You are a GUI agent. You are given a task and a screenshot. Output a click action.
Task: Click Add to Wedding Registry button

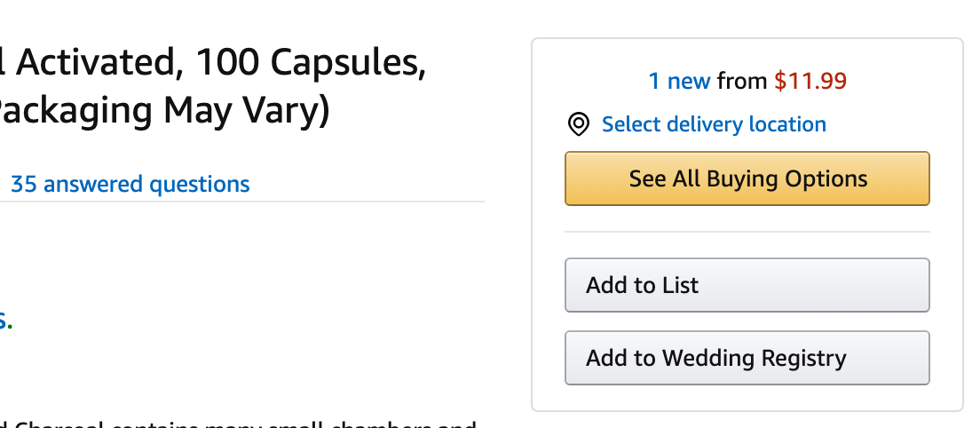pos(747,358)
